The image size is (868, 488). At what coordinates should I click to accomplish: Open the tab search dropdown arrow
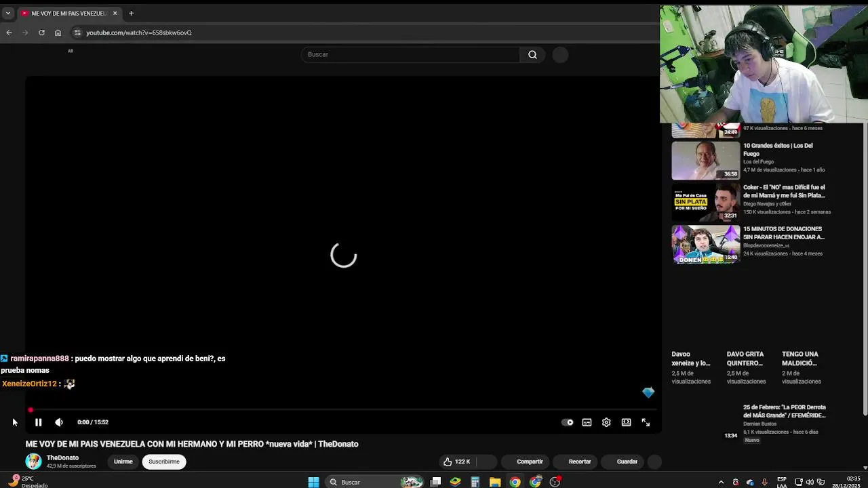pyautogui.click(x=7, y=13)
